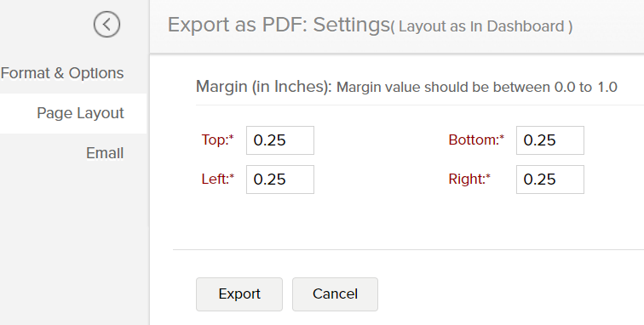The width and height of the screenshot is (644, 325).
Task: Switch to the Email tab
Action: click(x=105, y=153)
